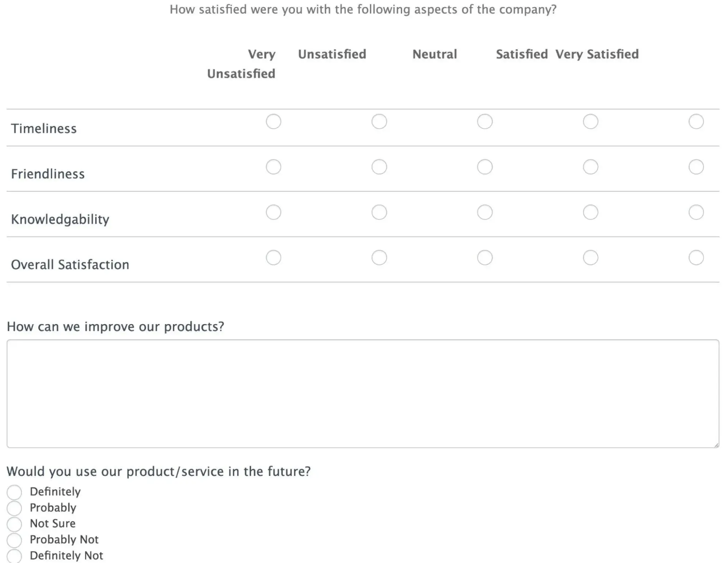The image size is (728, 563).
Task: Select Very Satisfied for Friendliness
Action: pos(696,167)
